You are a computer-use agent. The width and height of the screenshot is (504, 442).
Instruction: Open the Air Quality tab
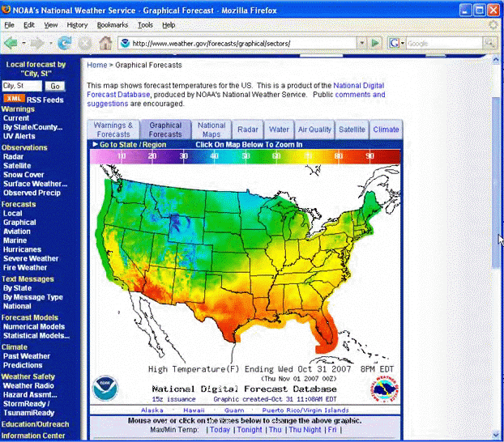click(314, 130)
